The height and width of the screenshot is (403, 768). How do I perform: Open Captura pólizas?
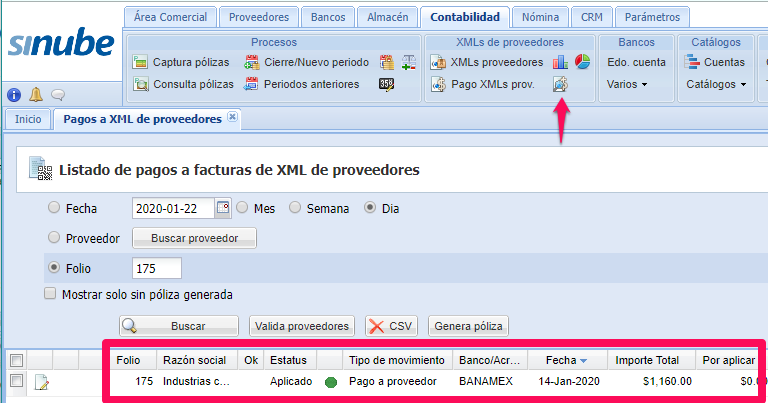(x=181, y=62)
